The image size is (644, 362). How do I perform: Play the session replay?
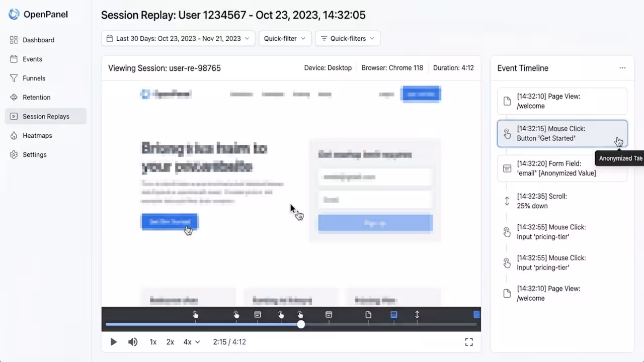pyautogui.click(x=113, y=342)
